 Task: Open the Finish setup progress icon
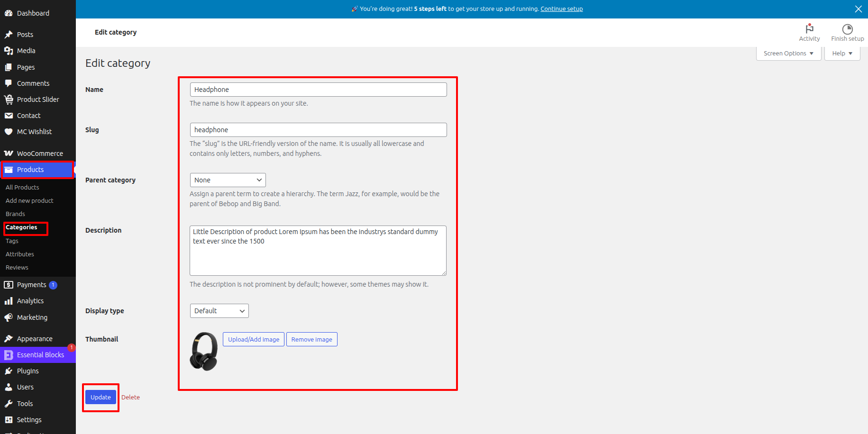[847, 29]
